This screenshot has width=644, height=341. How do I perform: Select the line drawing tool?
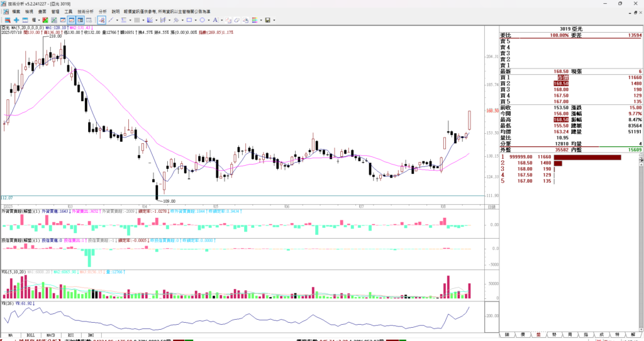pos(111,20)
